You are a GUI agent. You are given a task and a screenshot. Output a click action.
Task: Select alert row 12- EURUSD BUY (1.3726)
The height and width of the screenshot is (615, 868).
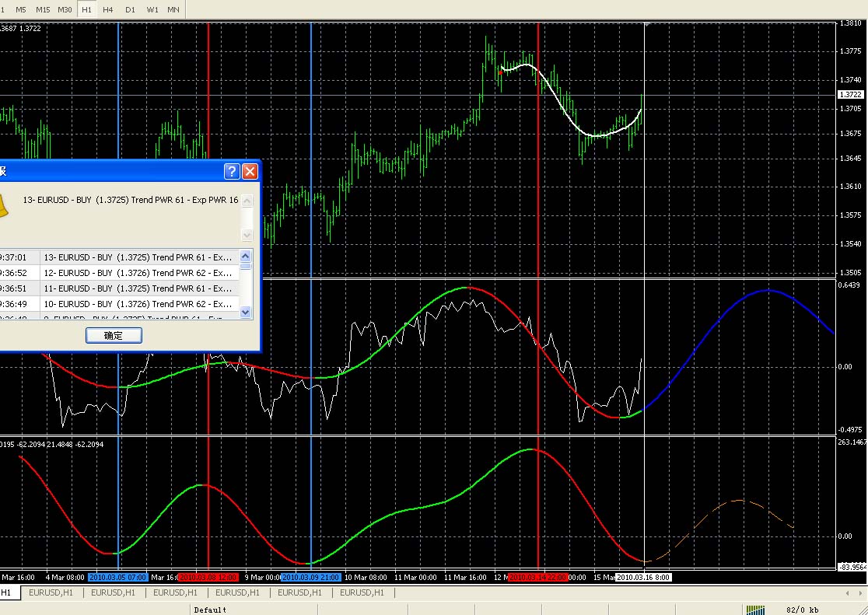click(x=120, y=273)
